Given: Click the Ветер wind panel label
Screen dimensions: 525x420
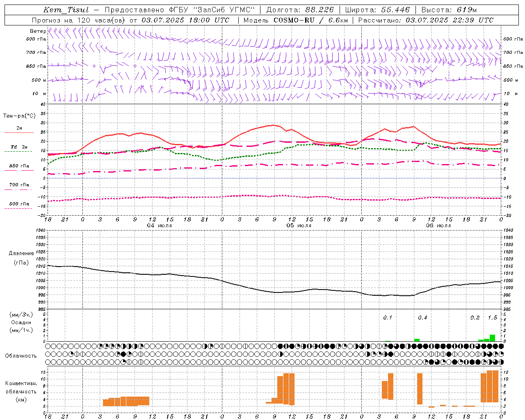Looking at the screenshot, I should (38, 31).
